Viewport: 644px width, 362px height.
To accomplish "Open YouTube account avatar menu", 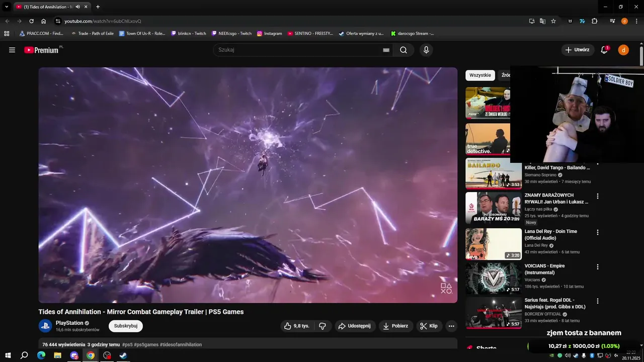I will [x=623, y=50].
